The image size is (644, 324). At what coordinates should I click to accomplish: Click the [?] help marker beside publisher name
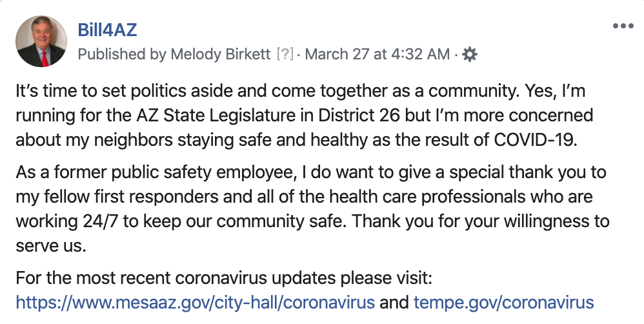click(285, 54)
